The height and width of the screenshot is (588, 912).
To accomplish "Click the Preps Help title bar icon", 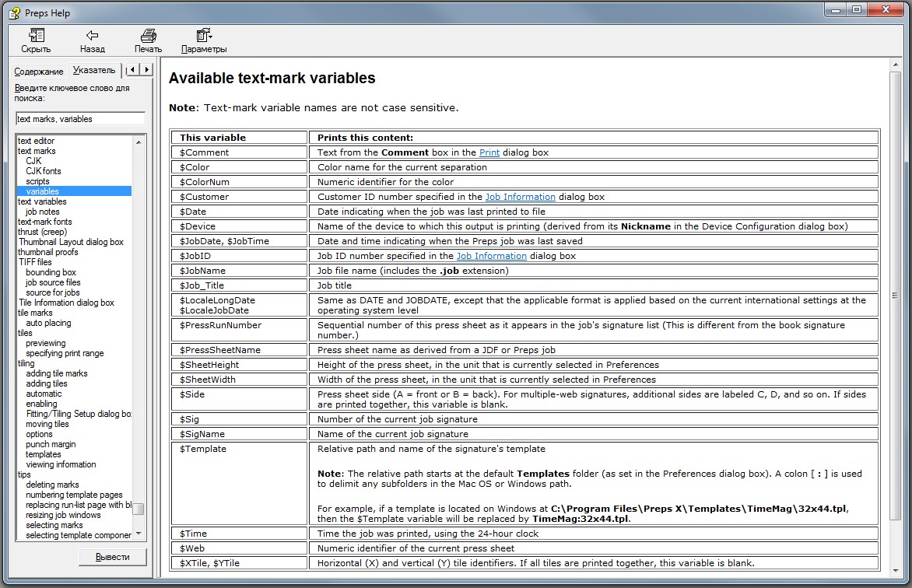I will click(15, 12).
